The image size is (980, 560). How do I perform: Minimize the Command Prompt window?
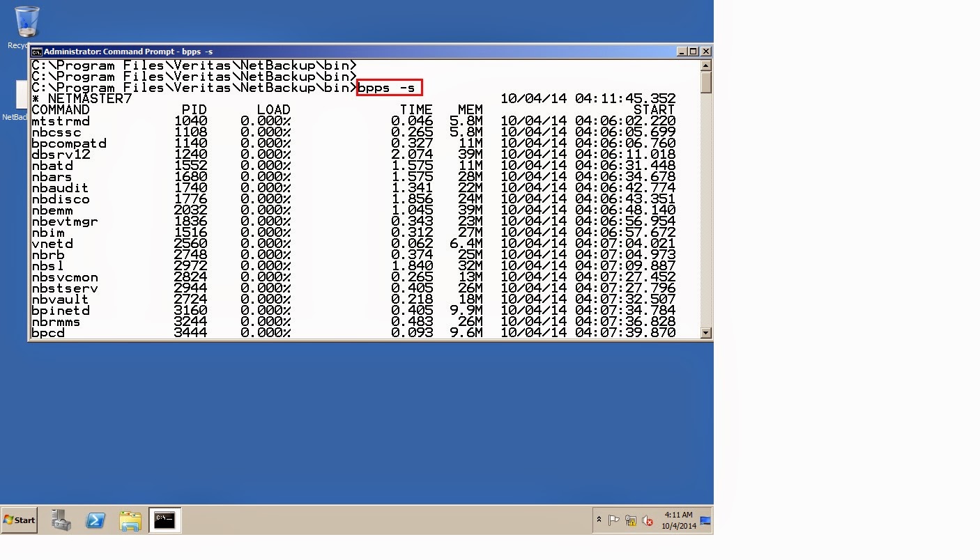[x=681, y=51]
